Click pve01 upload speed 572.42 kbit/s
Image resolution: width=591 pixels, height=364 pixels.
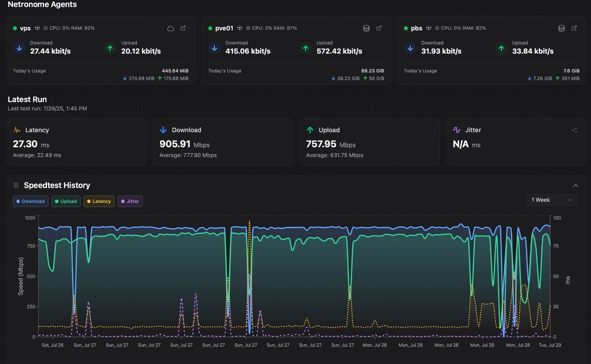(x=339, y=51)
